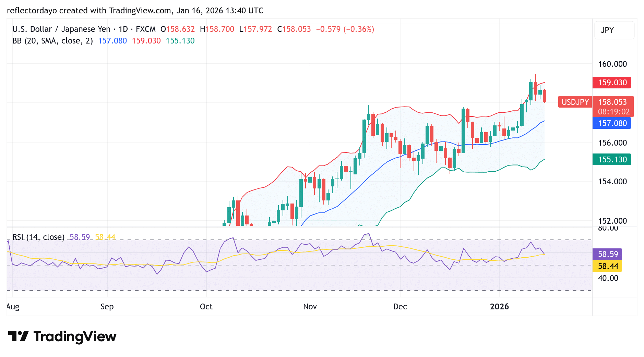The image size is (644, 357).
Task: Open the FXCM exchange selector in legend
Action: (145, 29)
